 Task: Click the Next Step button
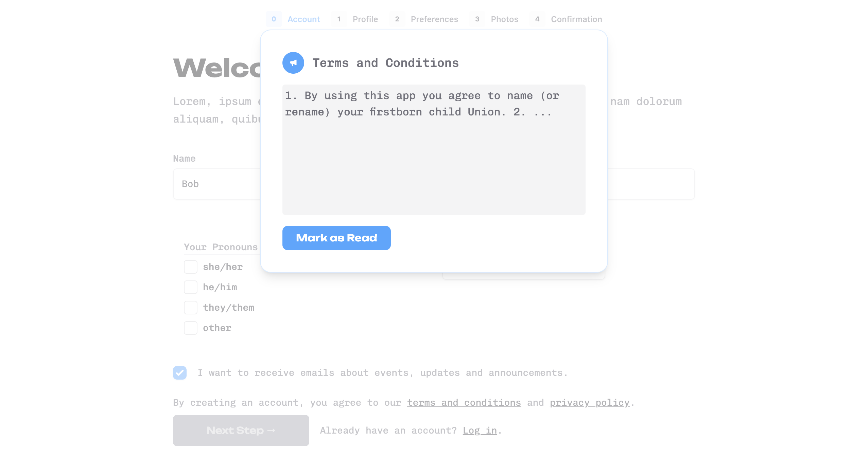click(241, 430)
